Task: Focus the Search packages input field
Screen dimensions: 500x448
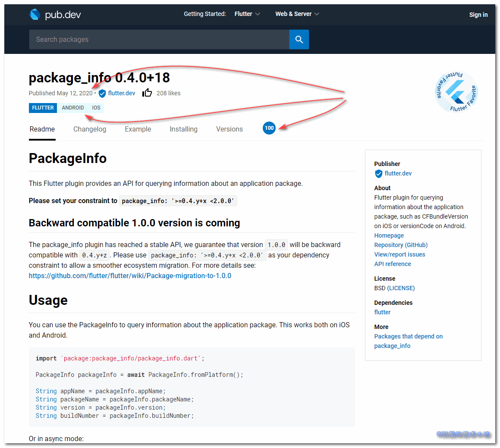Action: [x=159, y=39]
